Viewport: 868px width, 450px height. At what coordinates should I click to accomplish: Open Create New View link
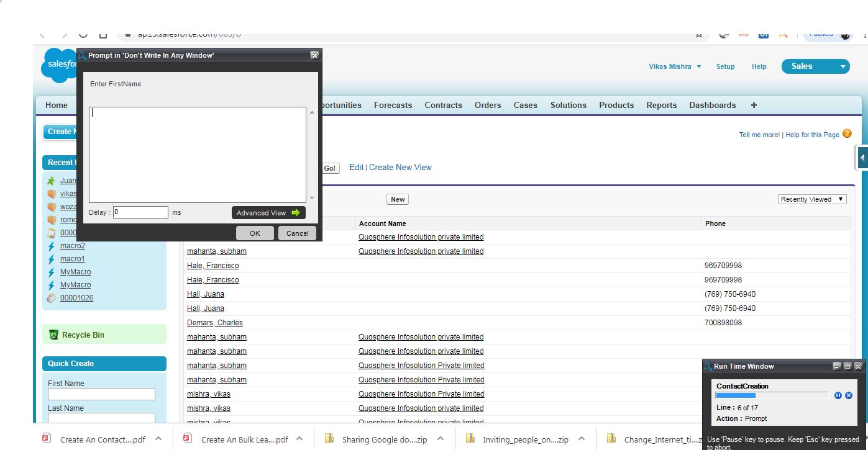[x=400, y=167]
